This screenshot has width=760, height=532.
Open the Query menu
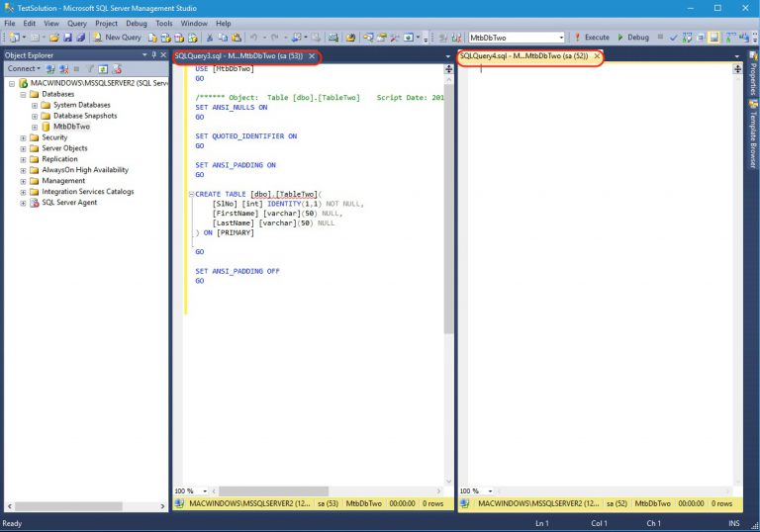click(76, 23)
